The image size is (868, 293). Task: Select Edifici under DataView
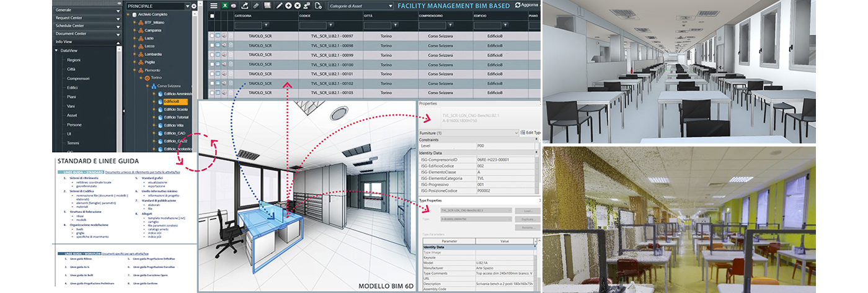coord(72,88)
